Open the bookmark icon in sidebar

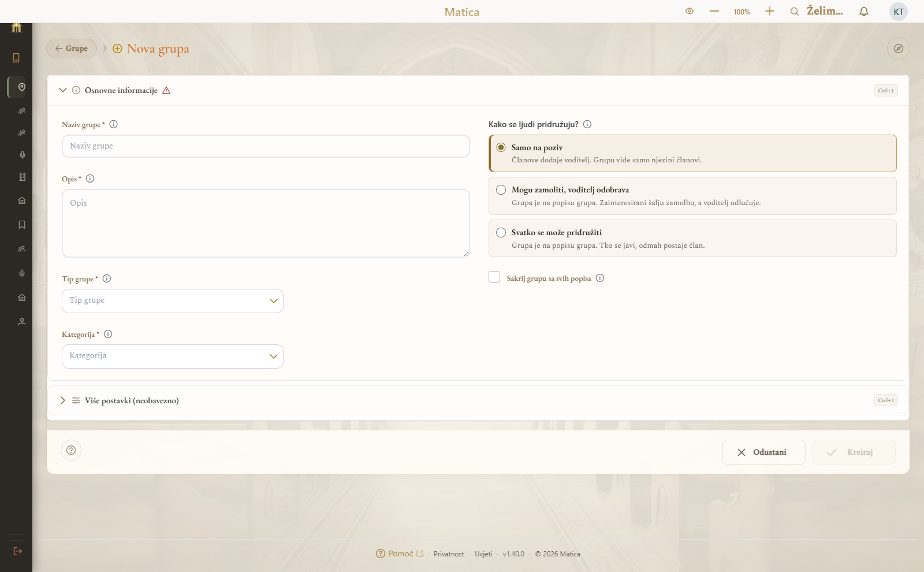click(x=22, y=225)
